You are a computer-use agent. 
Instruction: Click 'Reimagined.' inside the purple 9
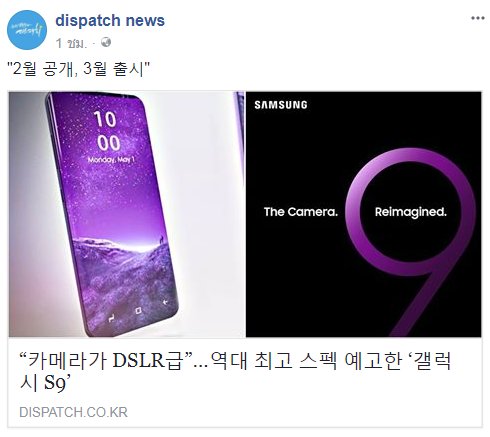pyautogui.click(x=411, y=212)
